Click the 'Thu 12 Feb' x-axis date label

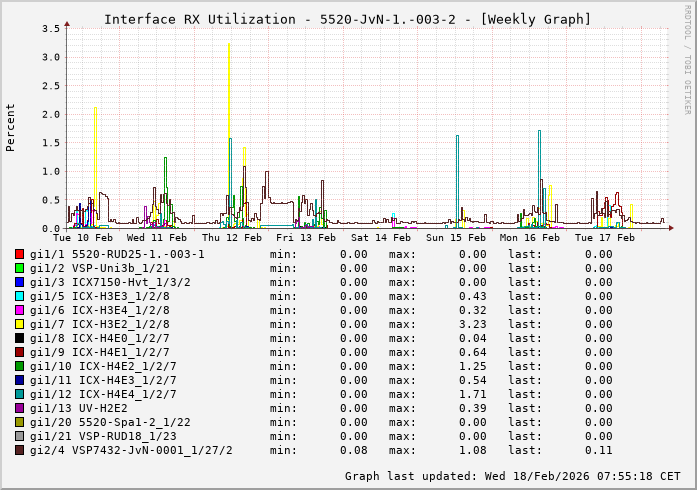(232, 238)
